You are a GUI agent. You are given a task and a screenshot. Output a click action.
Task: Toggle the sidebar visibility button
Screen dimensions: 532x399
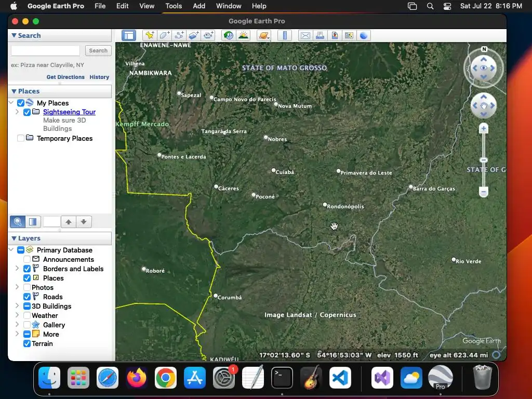(x=129, y=35)
